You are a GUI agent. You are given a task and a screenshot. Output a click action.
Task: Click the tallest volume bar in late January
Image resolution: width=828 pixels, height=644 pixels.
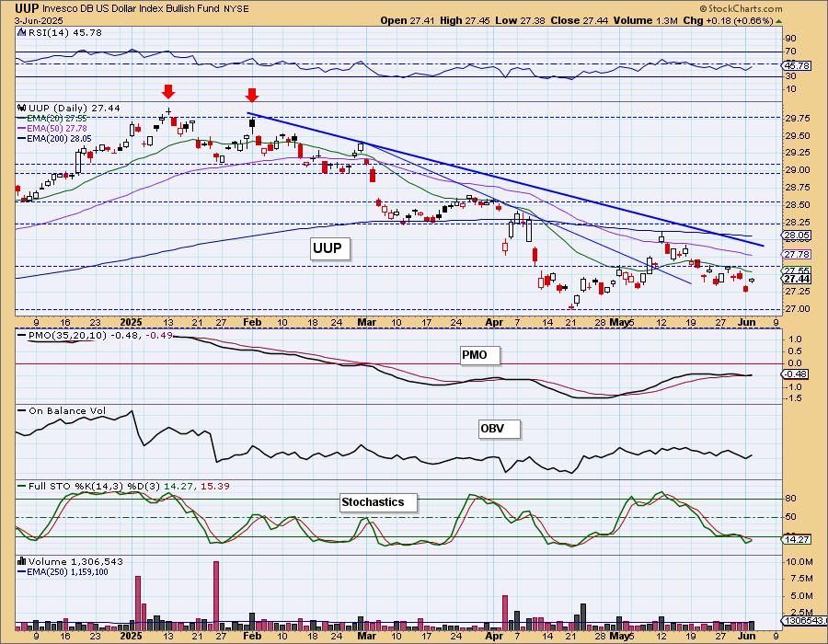coord(216,596)
